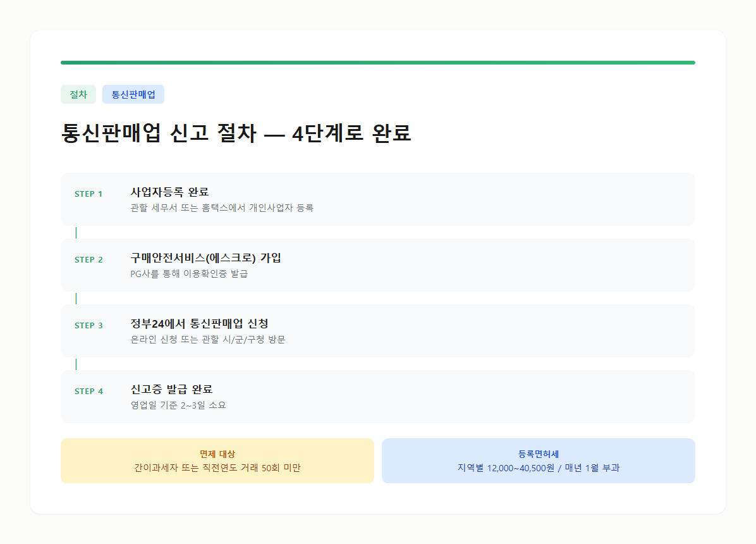Viewport: 756px width, 544px height.
Task: Expand the connector below STEP 2
Action: 76,298
